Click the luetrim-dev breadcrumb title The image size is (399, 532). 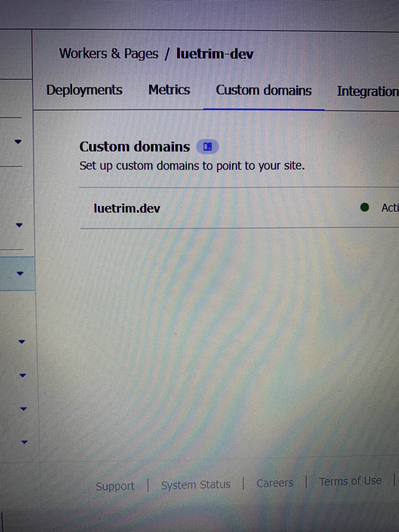point(215,54)
